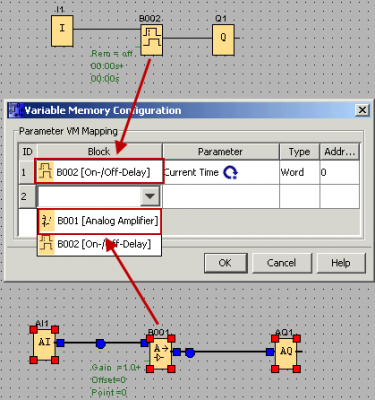Open the Block dropdown arrow in row 2
This screenshot has width=375, height=400.
pos(150,196)
